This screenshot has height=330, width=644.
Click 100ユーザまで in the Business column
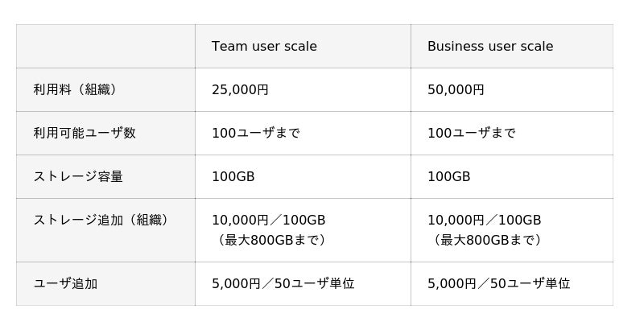point(471,134)
